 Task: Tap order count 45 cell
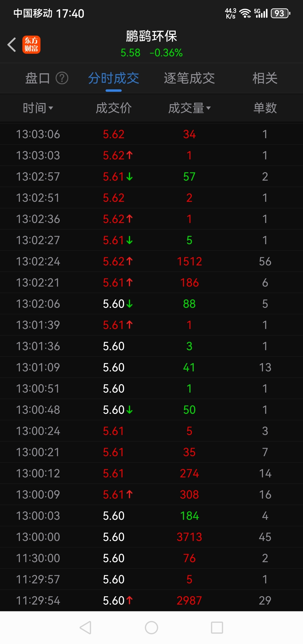click(x=265, y=537)
